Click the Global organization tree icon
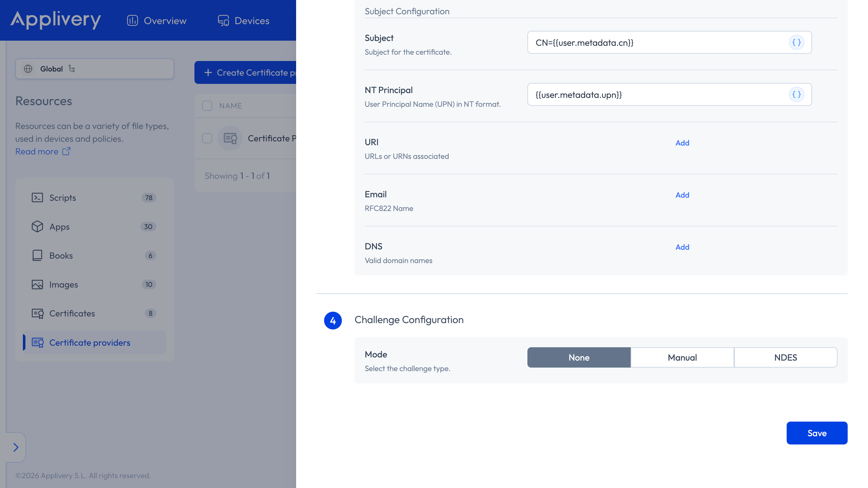The height and width of the screenshot is (488, 868). [x=72, y=69]
